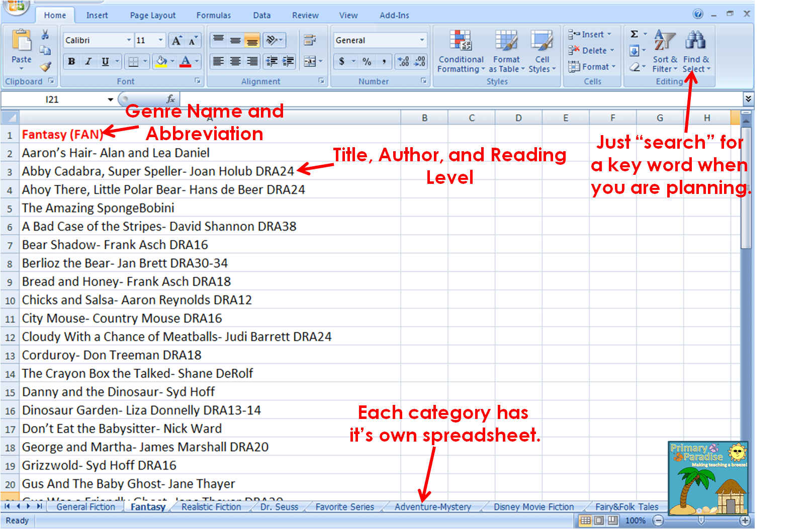Click the yellow fill color bucket
812x529 pixels.
pos(161,62)
